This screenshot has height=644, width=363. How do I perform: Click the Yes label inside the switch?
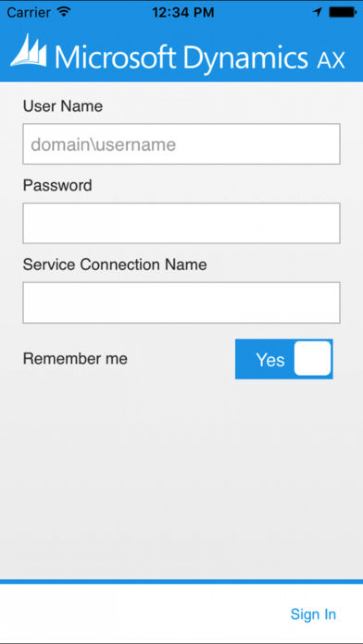[270, 360]
